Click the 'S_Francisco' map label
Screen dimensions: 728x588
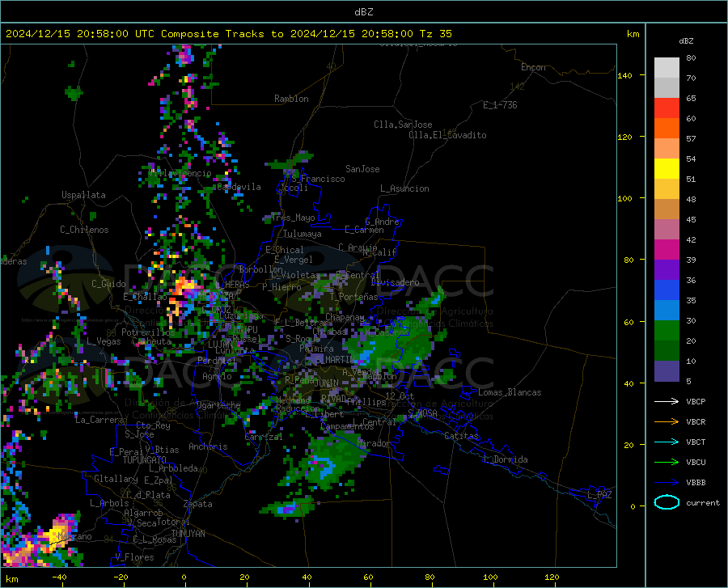click(318, 179)
